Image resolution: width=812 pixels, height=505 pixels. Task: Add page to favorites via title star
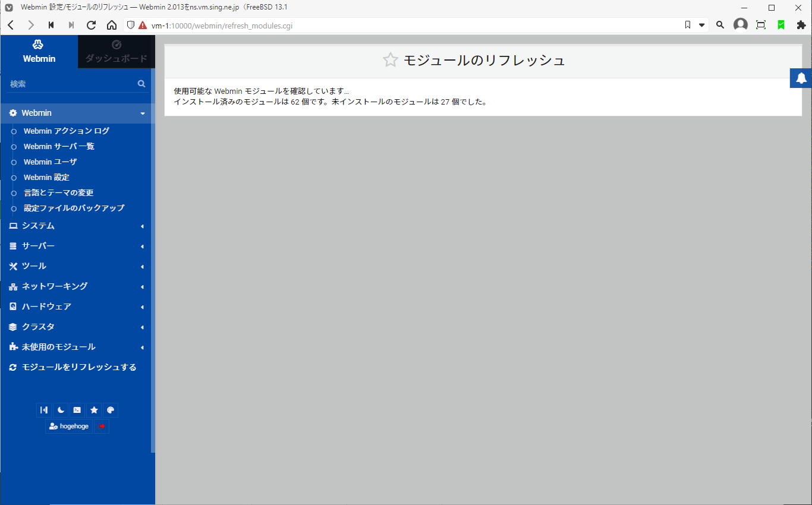tap(390, 60)
